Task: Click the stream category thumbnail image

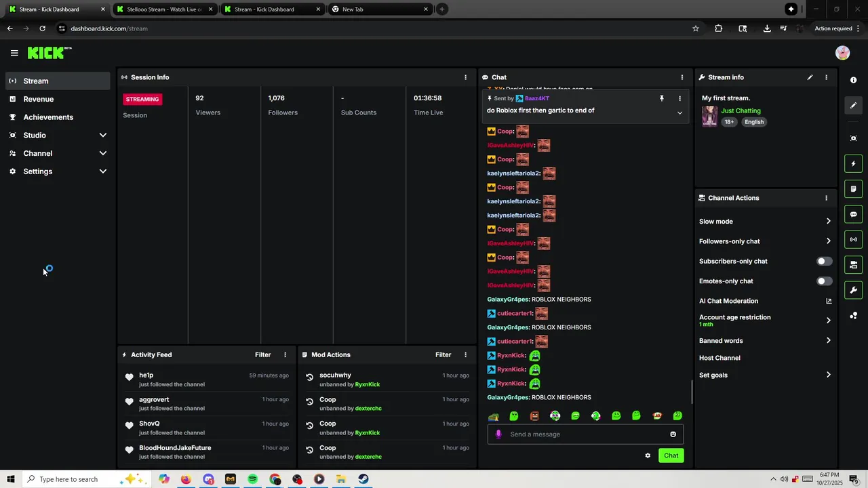Action: pyautogui.click(x=709, y=116)
